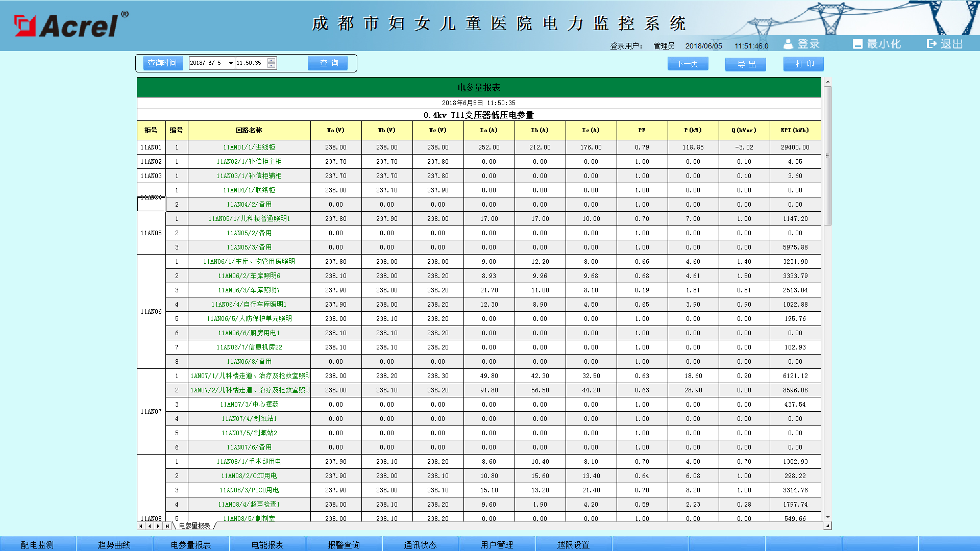Click the 最小化 minimize icon

(857, 44)
